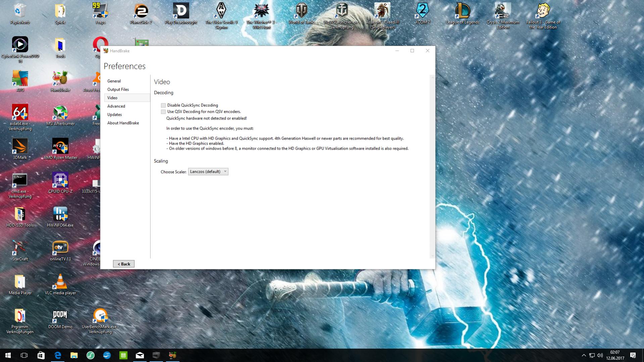Select the CPUID CPU-Z icon

pos(60,183)
